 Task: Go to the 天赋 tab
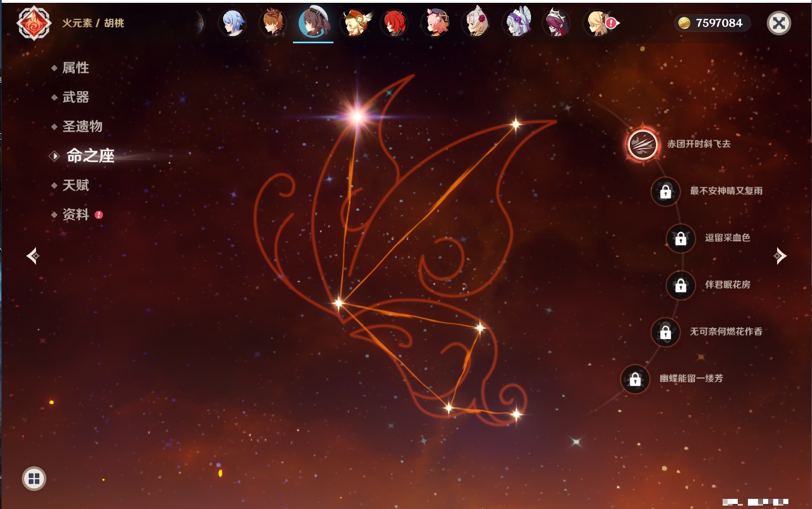pos(75,185)
